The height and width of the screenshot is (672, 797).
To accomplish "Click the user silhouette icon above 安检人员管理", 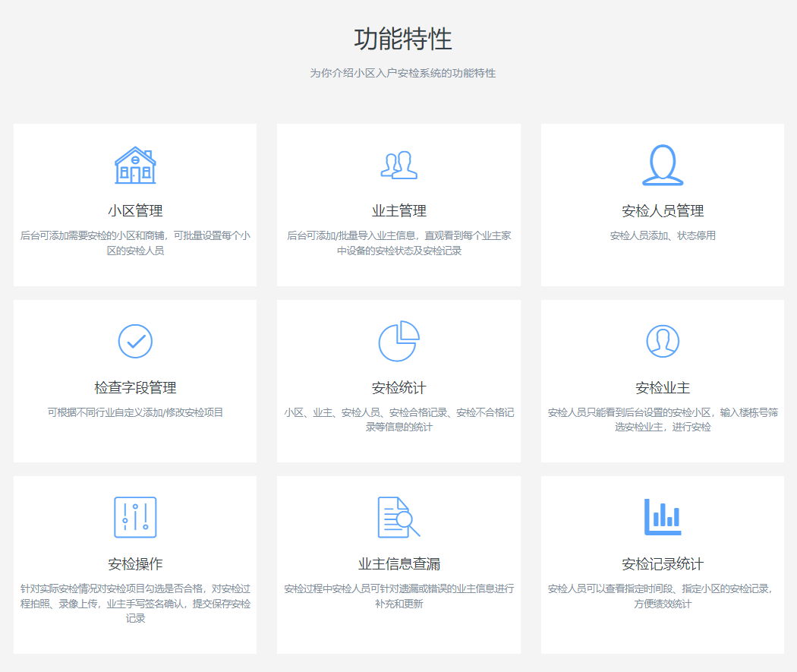I will 662,165.
